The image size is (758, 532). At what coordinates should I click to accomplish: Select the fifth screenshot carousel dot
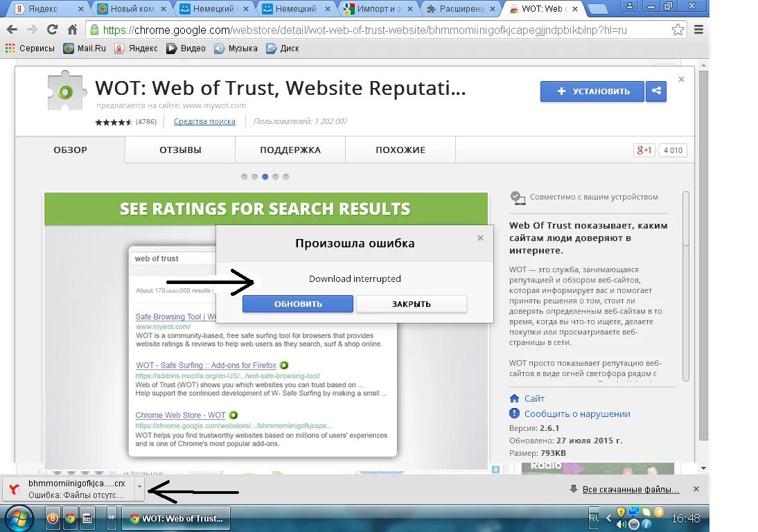point(285,177)
